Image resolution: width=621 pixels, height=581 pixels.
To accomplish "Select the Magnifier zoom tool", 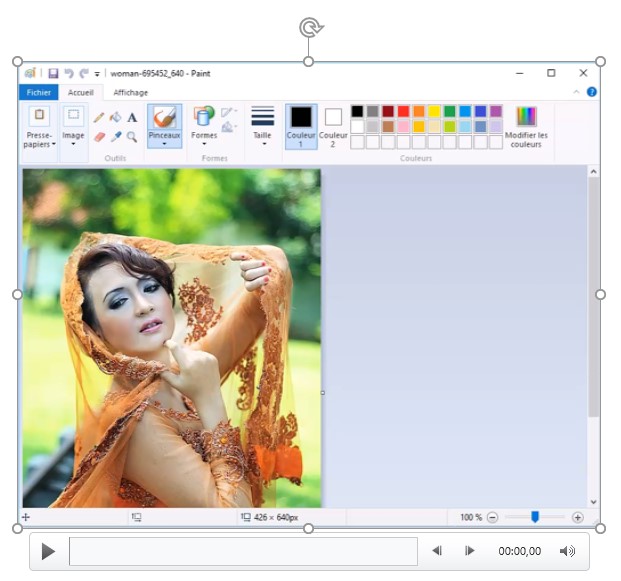I will 132,137.
